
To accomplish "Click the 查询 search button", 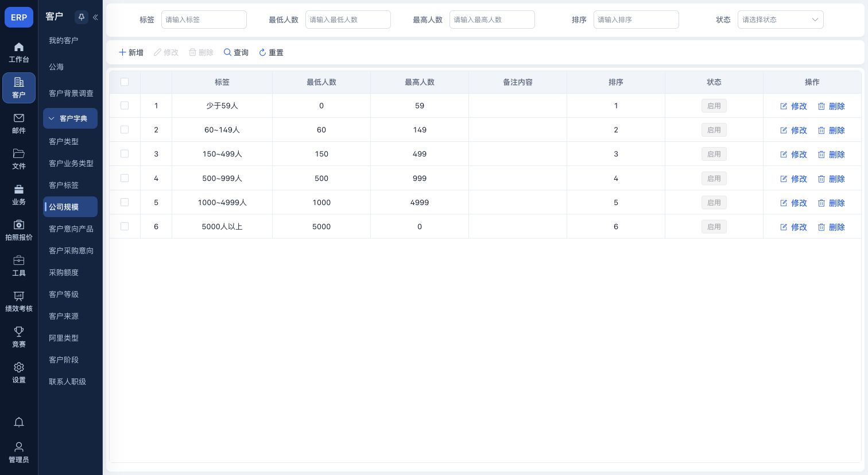I will [236, 52].
